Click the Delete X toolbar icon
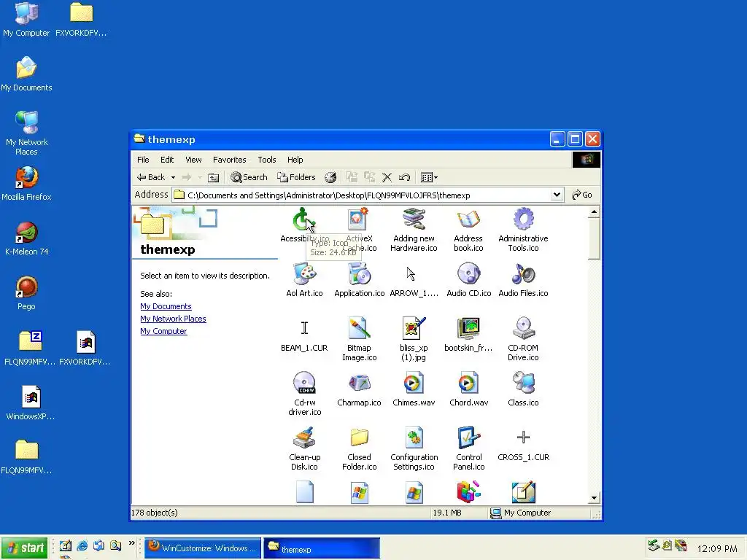 click(x=387, y=178)
